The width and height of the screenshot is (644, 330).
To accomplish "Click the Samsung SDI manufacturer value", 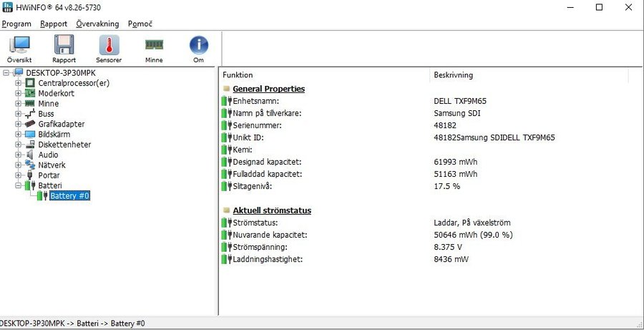I will pyautogui.click(x=457, y=113).
